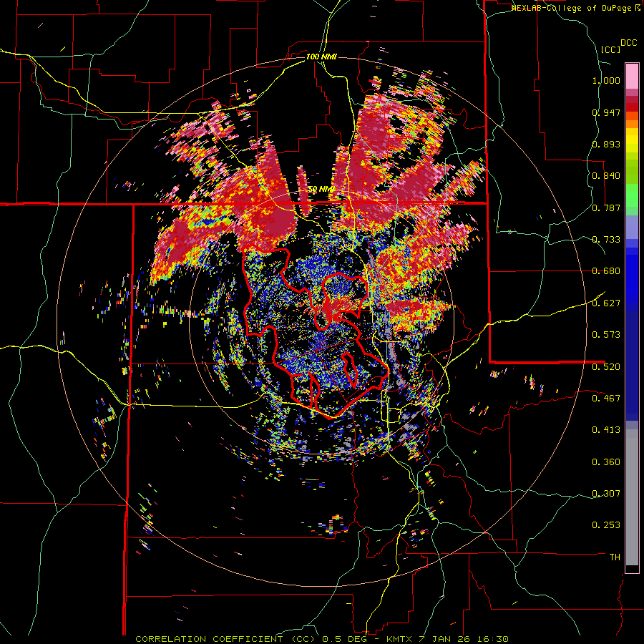Click the 100 NMI range ring label

tap(321, 57)
